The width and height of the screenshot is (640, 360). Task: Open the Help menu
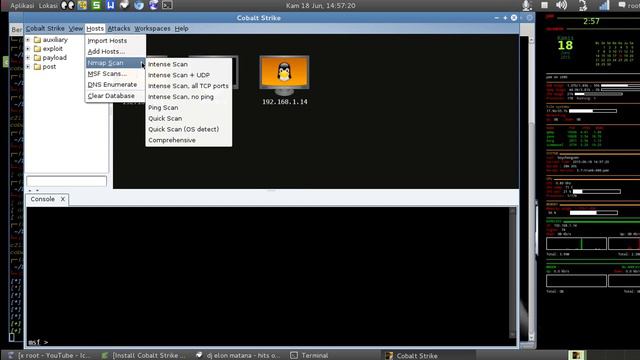point(182,29)
